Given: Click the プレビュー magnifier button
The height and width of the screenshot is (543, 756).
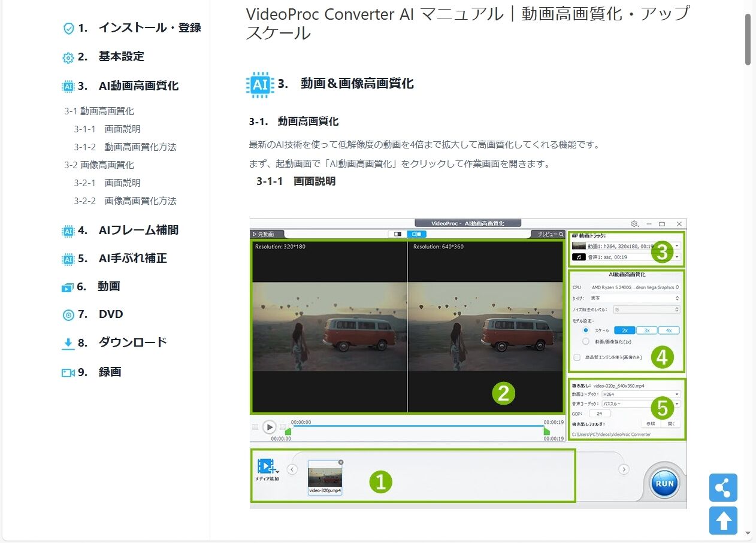Looking at the screenshot, I should 549,234.
